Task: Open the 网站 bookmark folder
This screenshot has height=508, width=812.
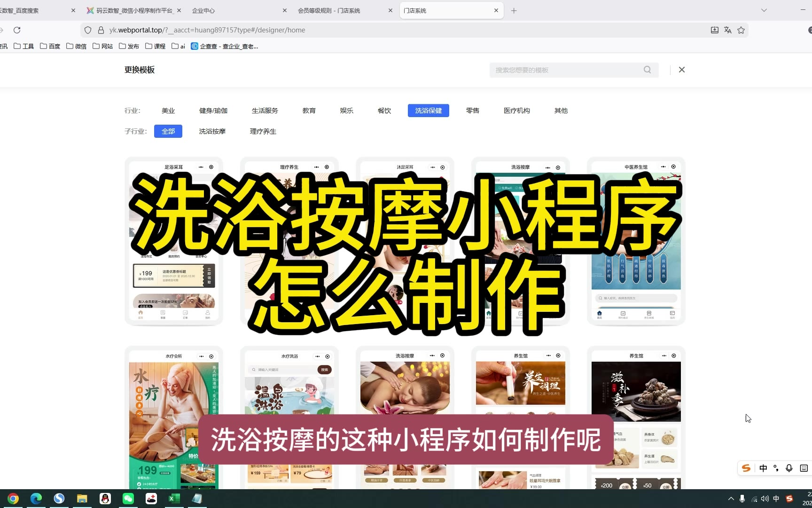Action: point(103,46)
